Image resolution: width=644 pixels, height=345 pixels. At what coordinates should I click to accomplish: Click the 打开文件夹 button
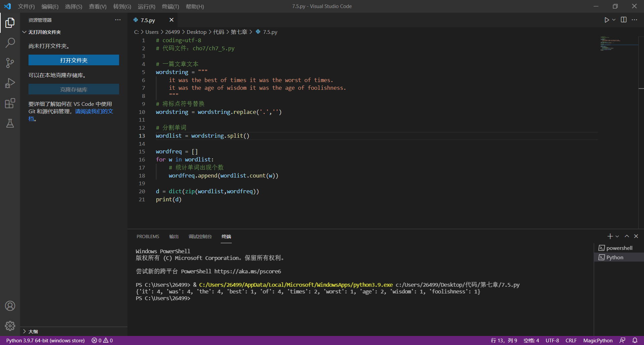73,60
